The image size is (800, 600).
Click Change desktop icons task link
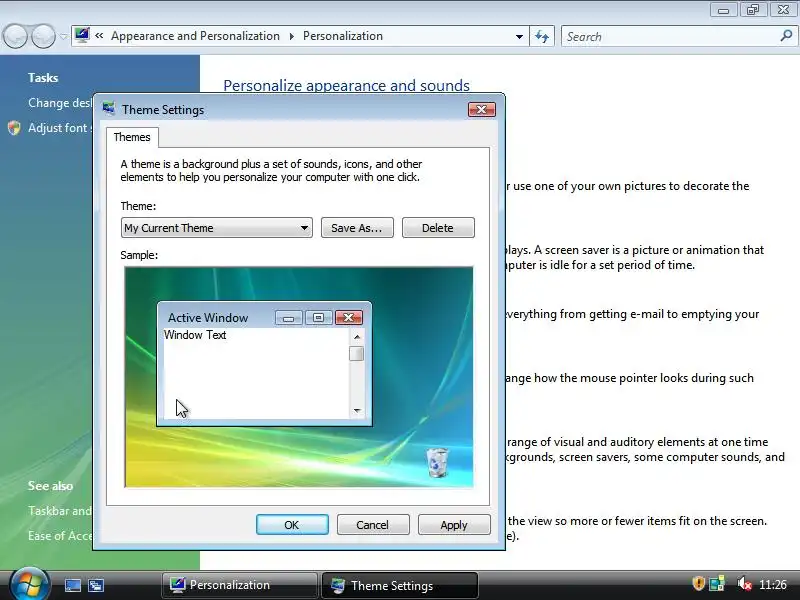click(x=60, y=103)
